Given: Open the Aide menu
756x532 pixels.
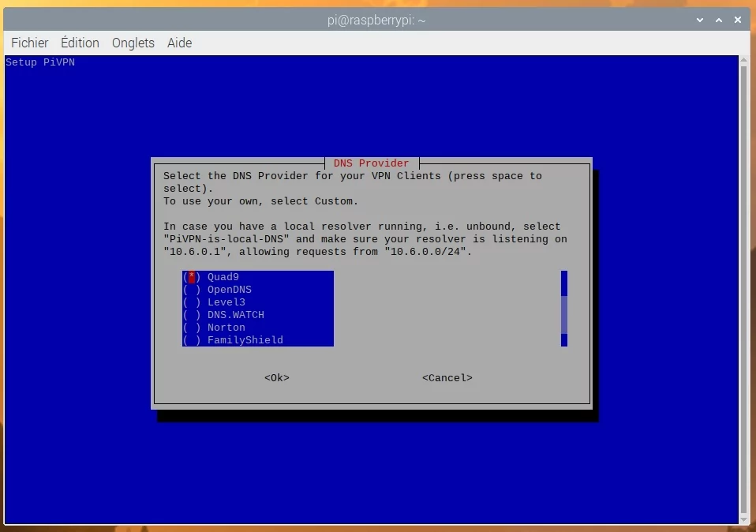Looking at the screenshot, I should (179, 43).
